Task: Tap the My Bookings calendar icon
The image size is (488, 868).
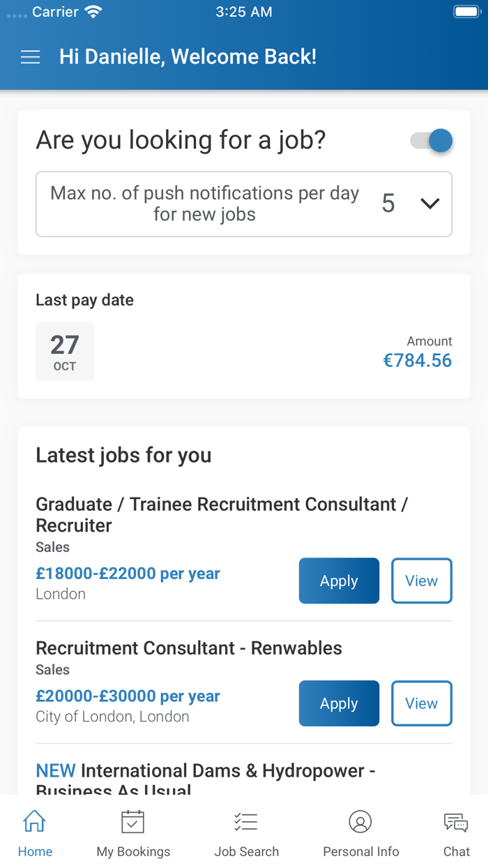Action: click(x=132, y=822)
